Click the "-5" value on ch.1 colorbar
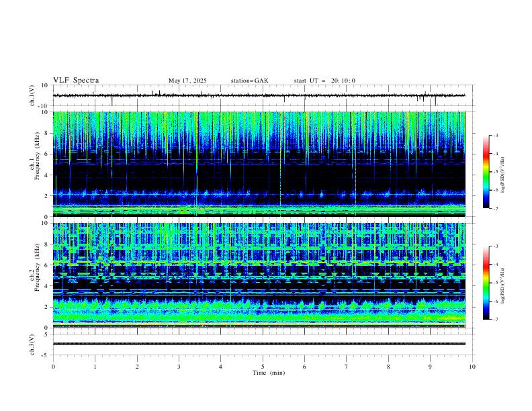 (495, 172)
